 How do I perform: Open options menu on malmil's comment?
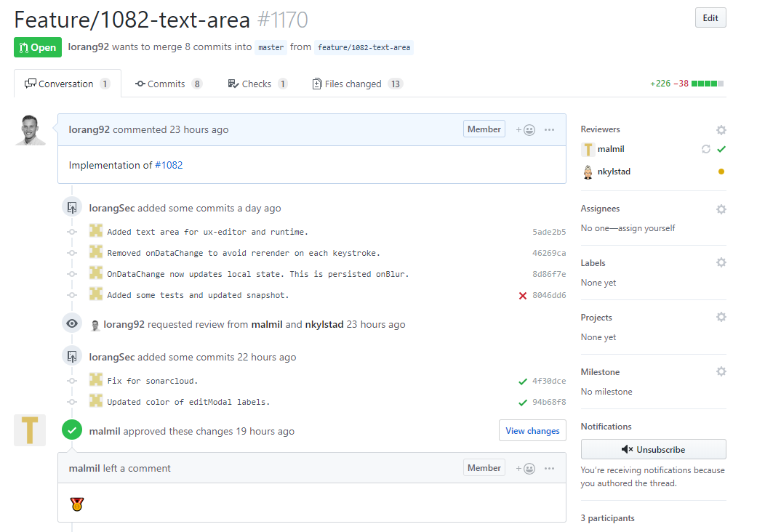tap(549, 469)
